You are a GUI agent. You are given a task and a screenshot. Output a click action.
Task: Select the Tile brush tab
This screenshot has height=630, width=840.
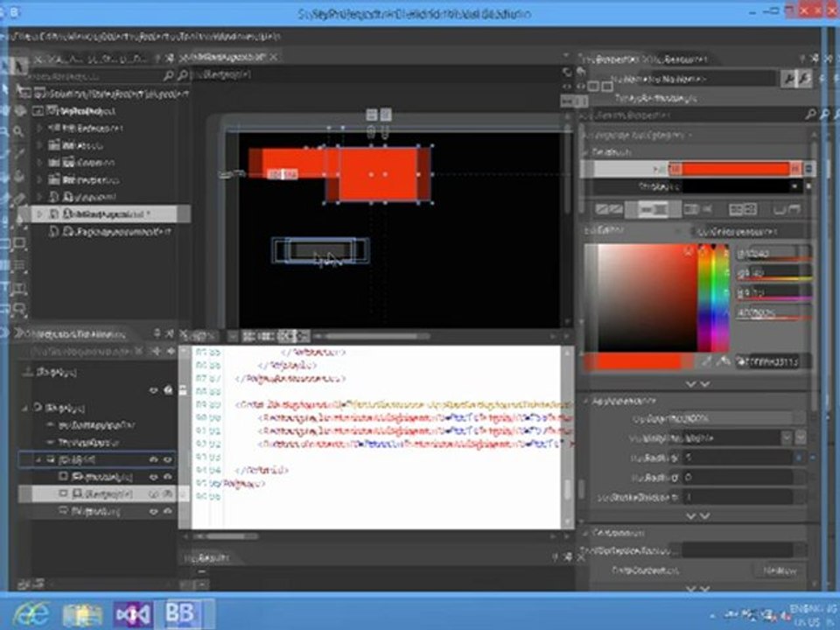(743, 209)
